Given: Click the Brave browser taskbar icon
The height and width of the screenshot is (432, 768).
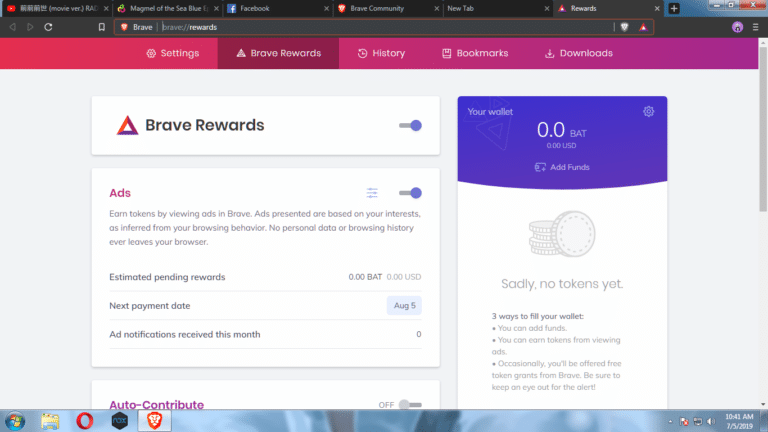Looking at the screenshot, I should click(x=154, y=421).
